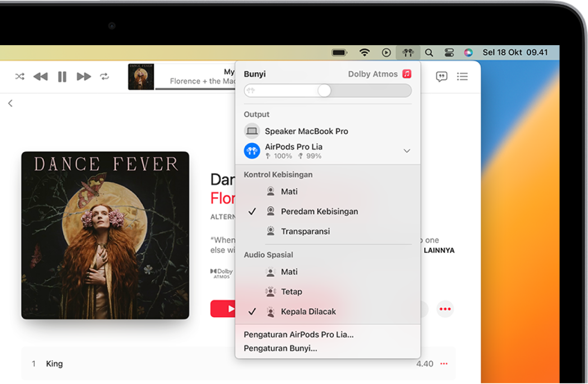The height and width of the screenshot is (384, 588).
Task: Open the Now Playing menu bar control
Action: (386, 52)
